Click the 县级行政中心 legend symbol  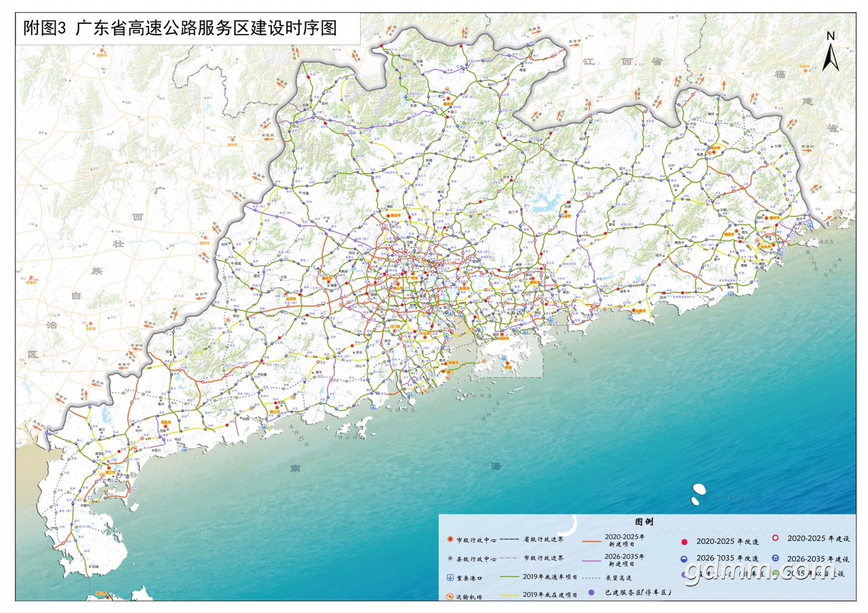click(x=450, y=559)
